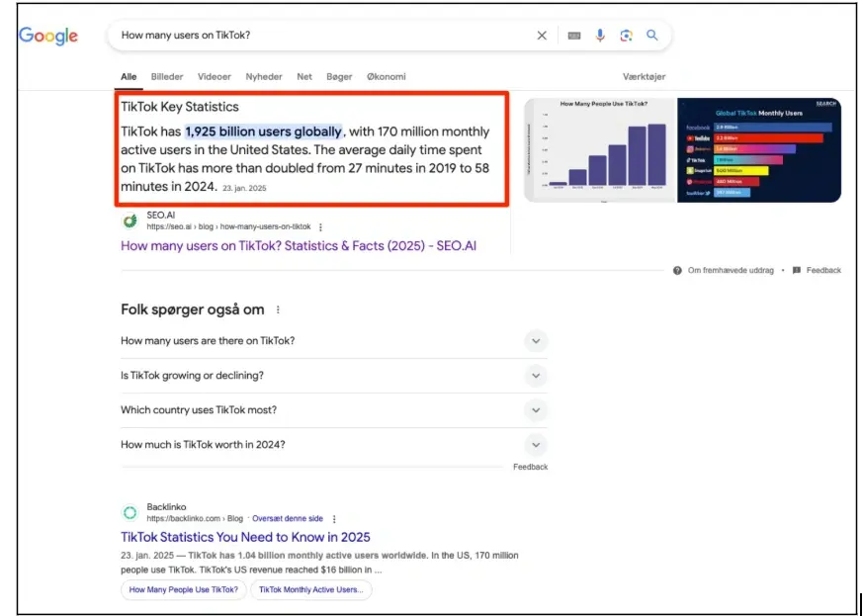The image size is (863, 616).
Task: Expand "Which country uses TikTok most?" question
Action: click(x=535, y=410)
